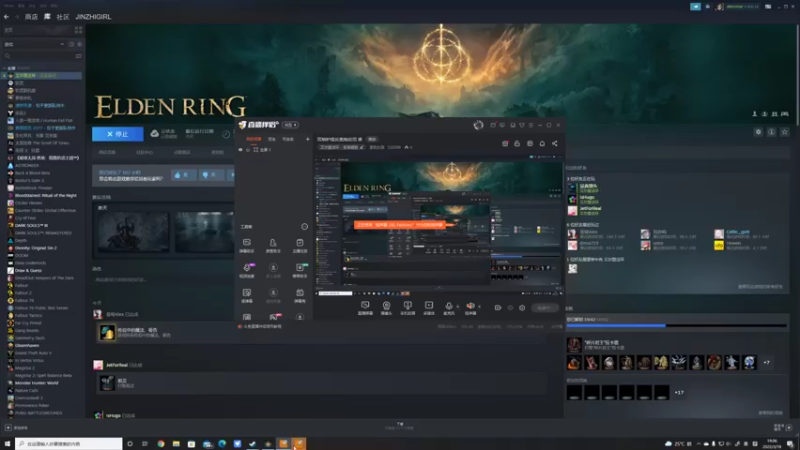Toggle thumbs down recommendation for Elden Ring
800x450 pixels.
tap(211, 175)
